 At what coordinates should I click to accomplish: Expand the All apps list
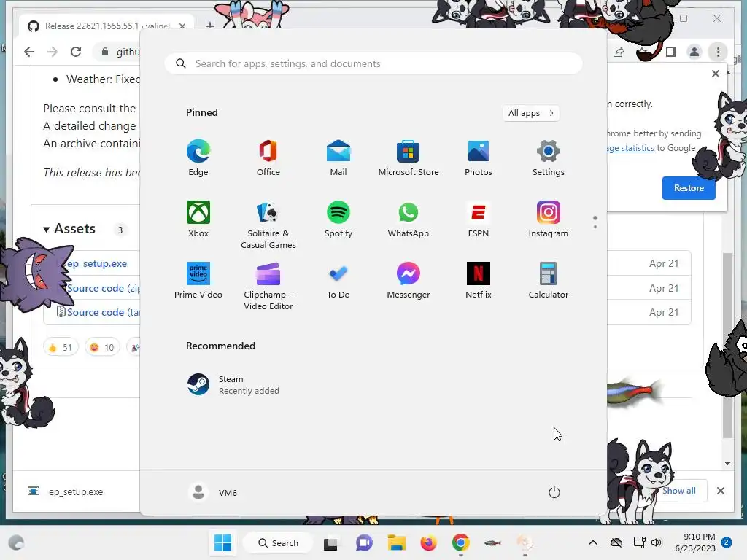tap(531, 113)
